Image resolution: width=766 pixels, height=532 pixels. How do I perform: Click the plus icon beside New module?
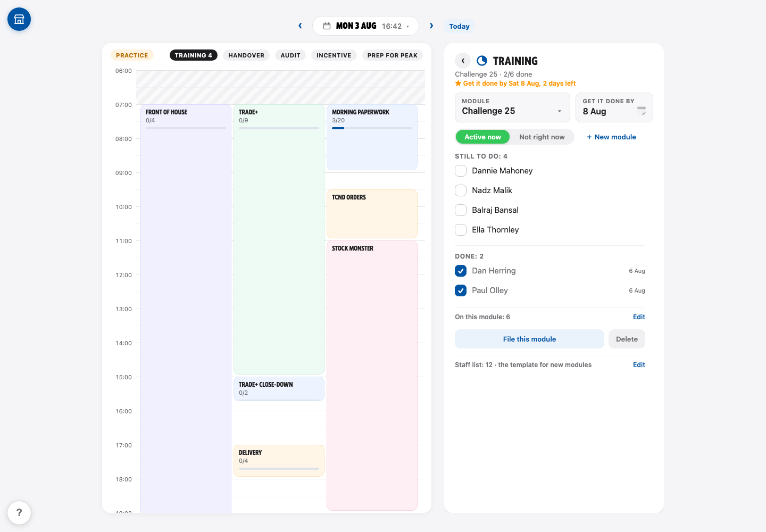click(x=589, y=137)
